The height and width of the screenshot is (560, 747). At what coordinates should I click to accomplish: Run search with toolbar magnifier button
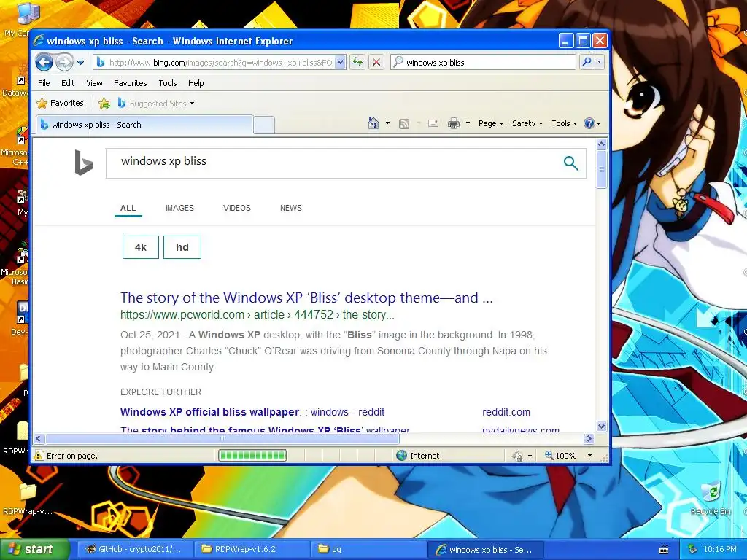point(587,62)
